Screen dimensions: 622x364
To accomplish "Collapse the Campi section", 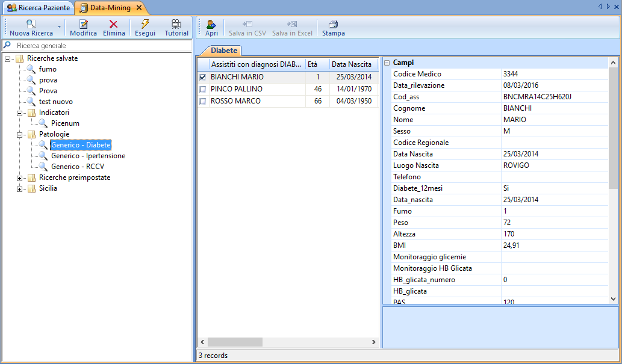I will tap(387, 63).
